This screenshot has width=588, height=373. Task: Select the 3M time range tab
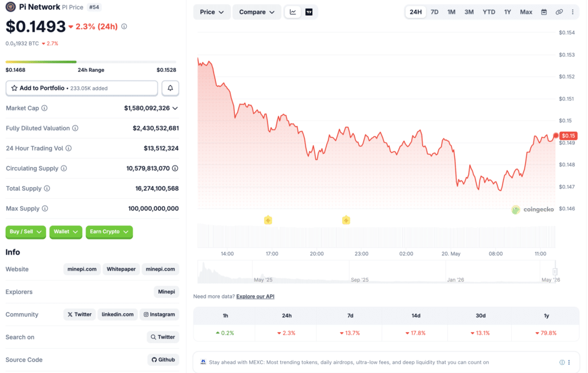pos(469,12)
